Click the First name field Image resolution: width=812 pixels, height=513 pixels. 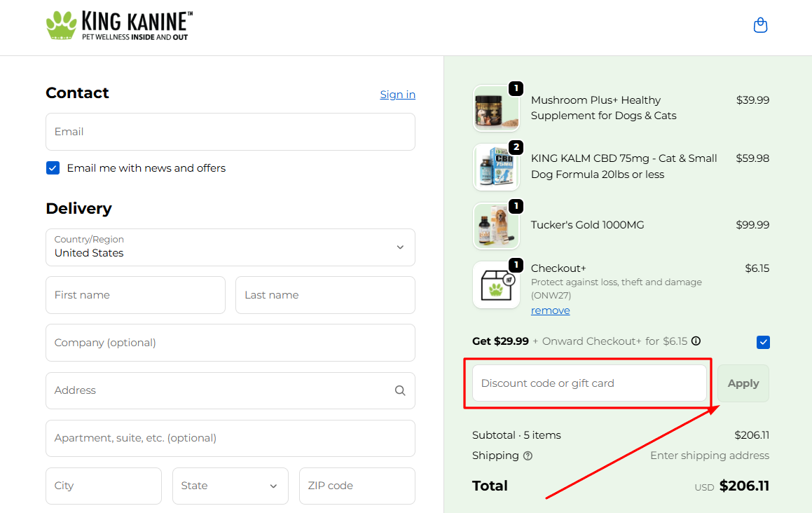tap(136, 295)
